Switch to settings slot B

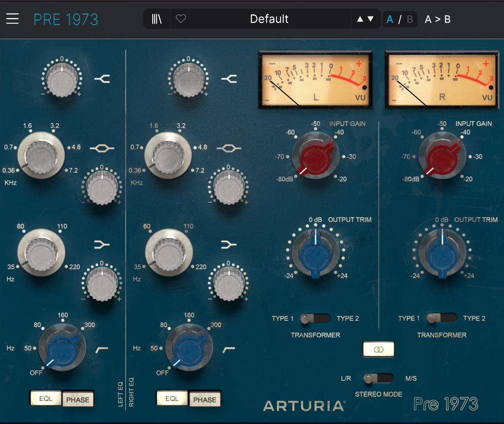410,19
